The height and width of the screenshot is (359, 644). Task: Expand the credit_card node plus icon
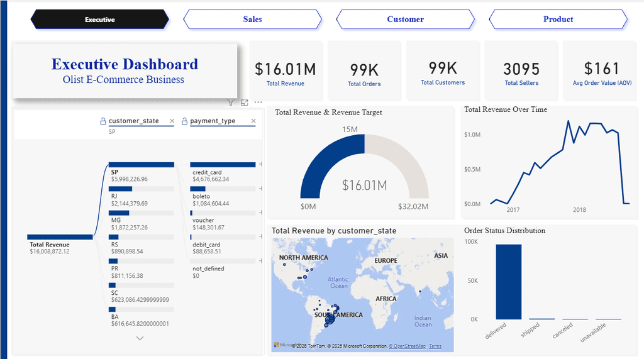click(x=261, y=164)
